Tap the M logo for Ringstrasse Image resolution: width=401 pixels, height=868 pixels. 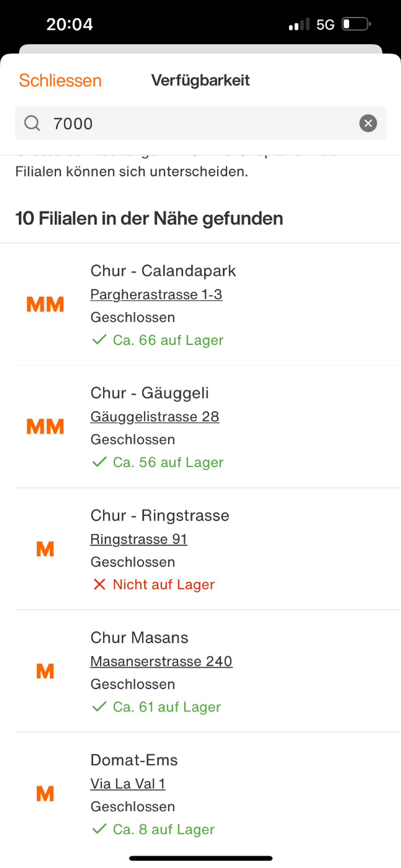click(x=45, y=549)
